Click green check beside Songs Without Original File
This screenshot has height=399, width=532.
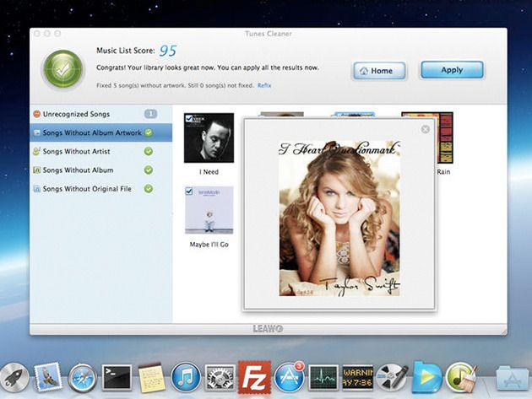tap(149, 188)
